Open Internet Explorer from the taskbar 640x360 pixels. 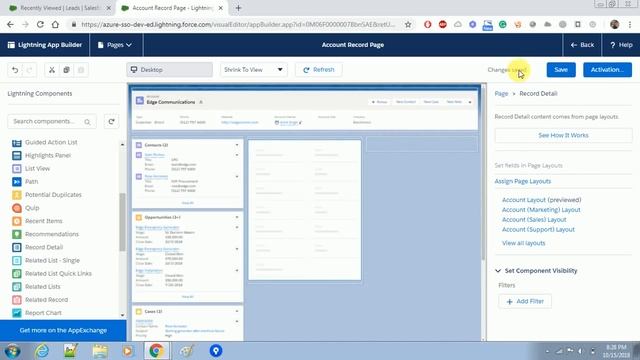[x=42, y=351]
